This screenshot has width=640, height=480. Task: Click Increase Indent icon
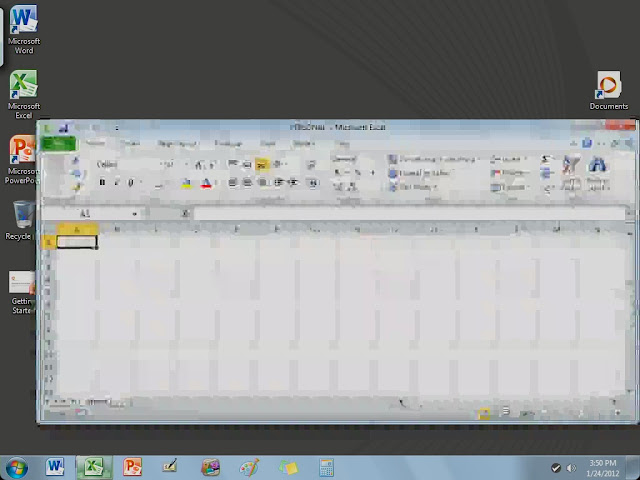[293, 182]
